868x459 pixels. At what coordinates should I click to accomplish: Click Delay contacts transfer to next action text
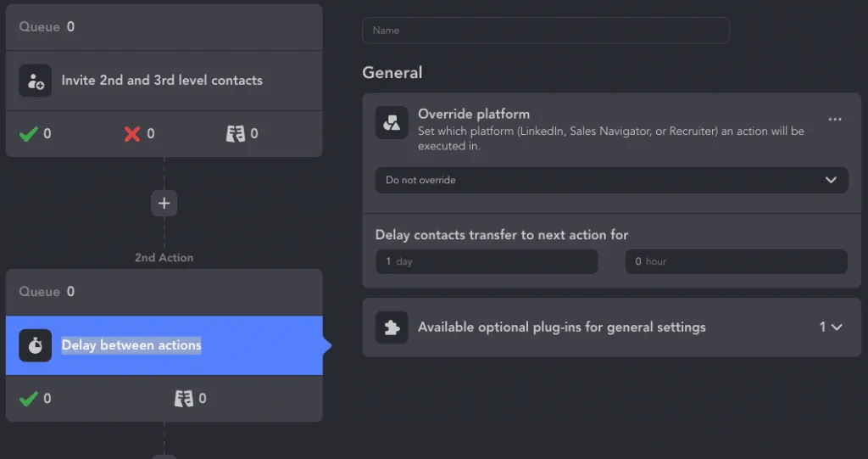(502, 235)
